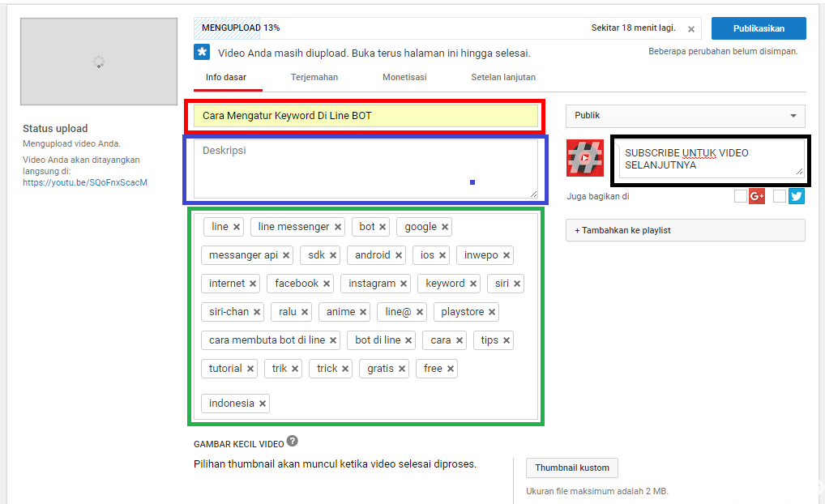Click the Publikasikan button
Viewport: 825px width, 504px height.
click(759, 28)
